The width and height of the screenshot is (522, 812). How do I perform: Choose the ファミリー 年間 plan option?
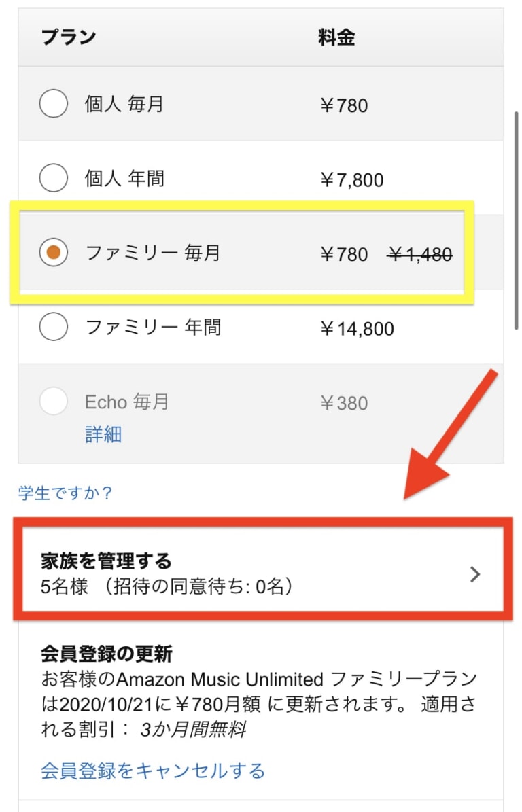tap(54, 327)
